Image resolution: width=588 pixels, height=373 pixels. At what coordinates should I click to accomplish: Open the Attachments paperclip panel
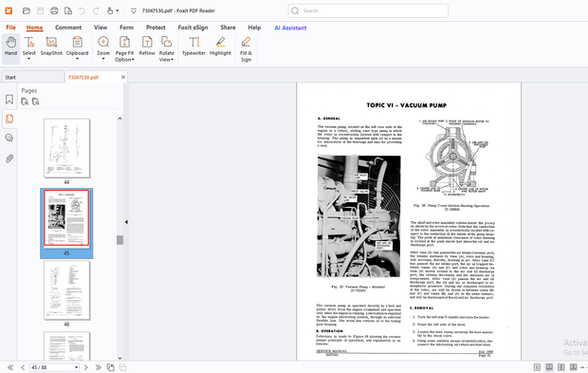click(9, 159)
